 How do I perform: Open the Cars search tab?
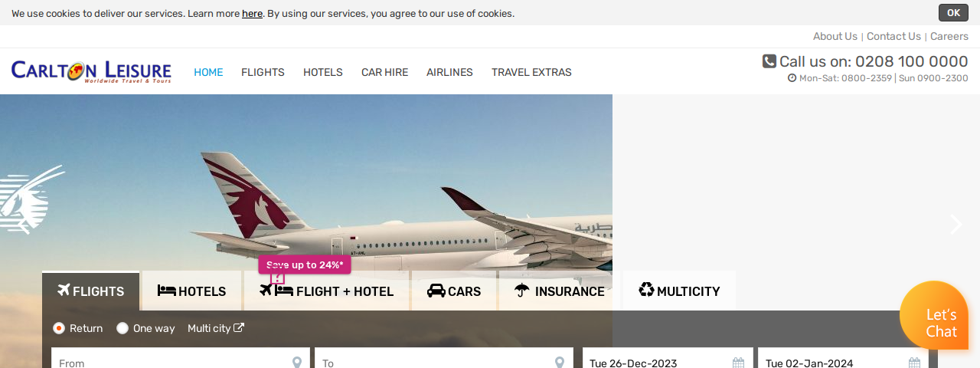454,291
